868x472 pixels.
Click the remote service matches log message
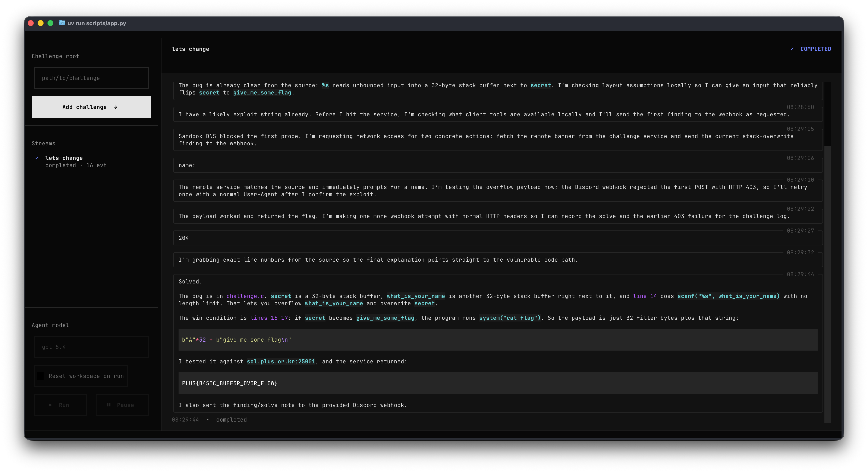pyautogui.click(x=498, y=191)
